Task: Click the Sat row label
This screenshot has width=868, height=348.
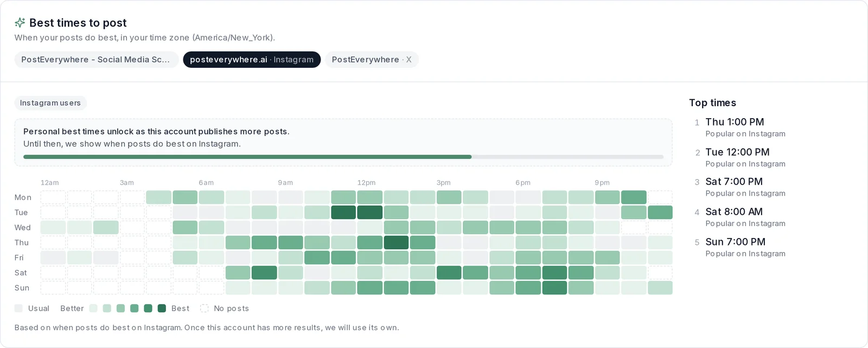Action: pyautogui.click(x=21, y=273)
